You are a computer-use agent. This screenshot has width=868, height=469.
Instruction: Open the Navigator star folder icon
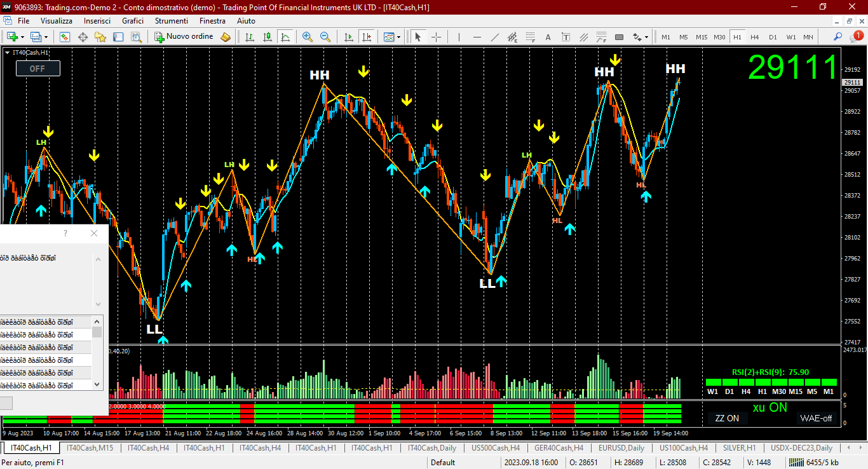pos(100,37)
